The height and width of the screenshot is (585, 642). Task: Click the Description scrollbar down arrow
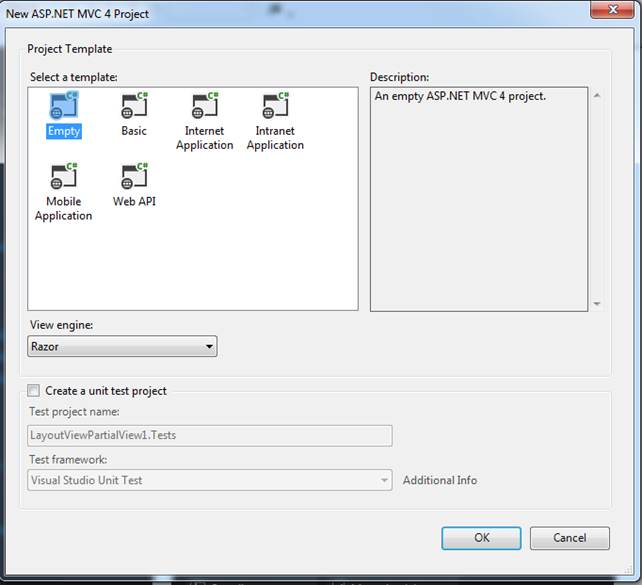597,303
